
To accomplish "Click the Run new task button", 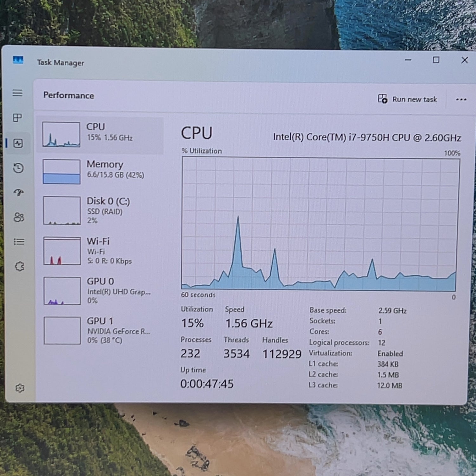I will pos(407,99).
